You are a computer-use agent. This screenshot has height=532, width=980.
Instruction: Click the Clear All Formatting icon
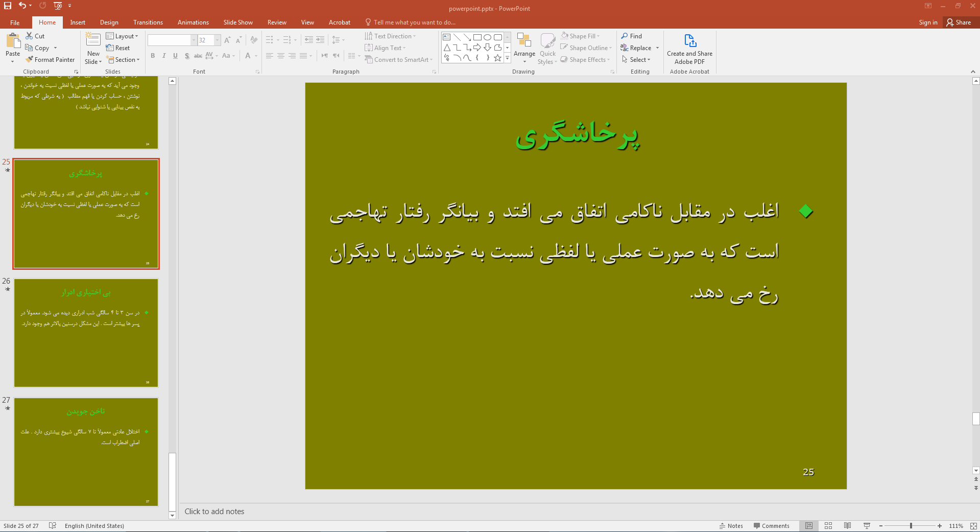pos(254,40)
